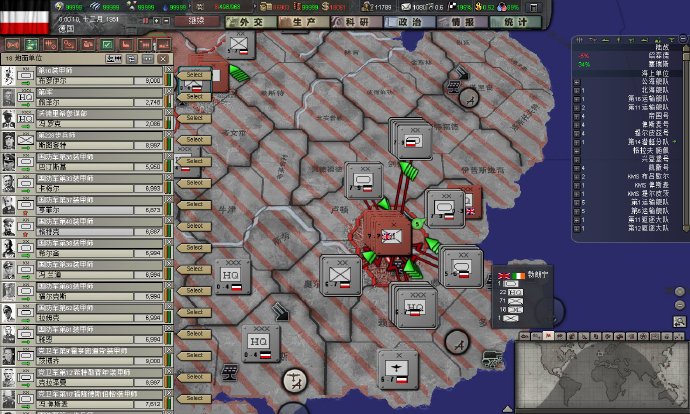This screenshot has height=414, width=690.
Task: Expand the 俾斯麦号 entry in the outliner
Action: (576, 125)
